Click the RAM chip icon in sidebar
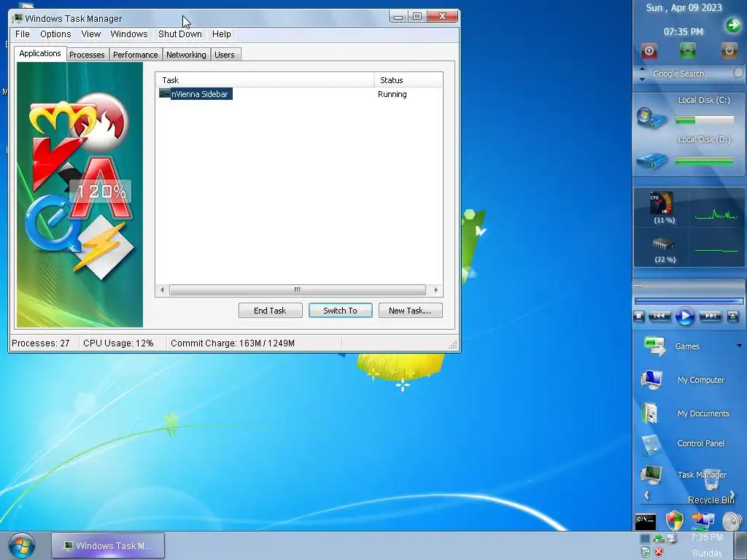This screenshot has width=747, height=560. tap(662, 244)
